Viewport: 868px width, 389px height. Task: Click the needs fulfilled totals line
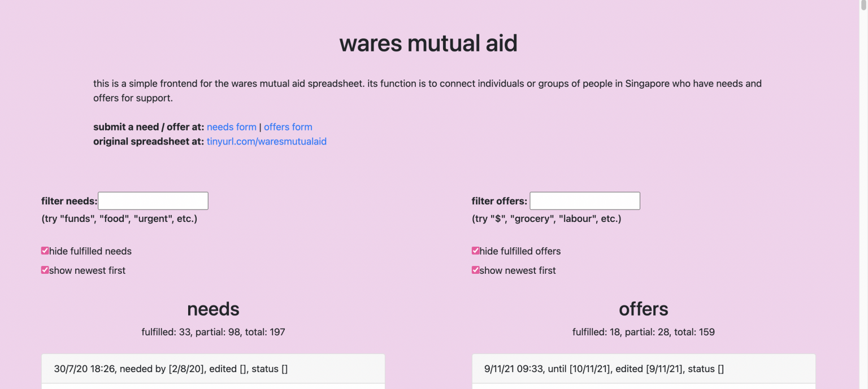click(x=213, y=332)
